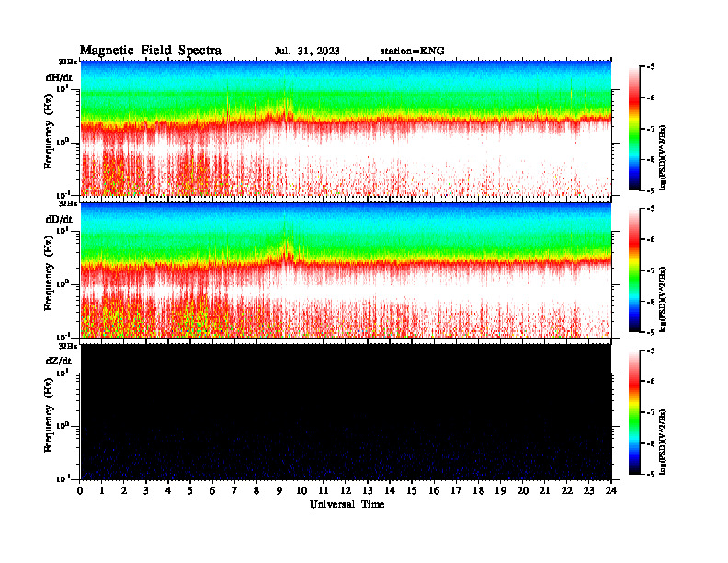Click the hour tick label "24"
Viewport: 728px width, 563px height.
click(x=611, y=491)
